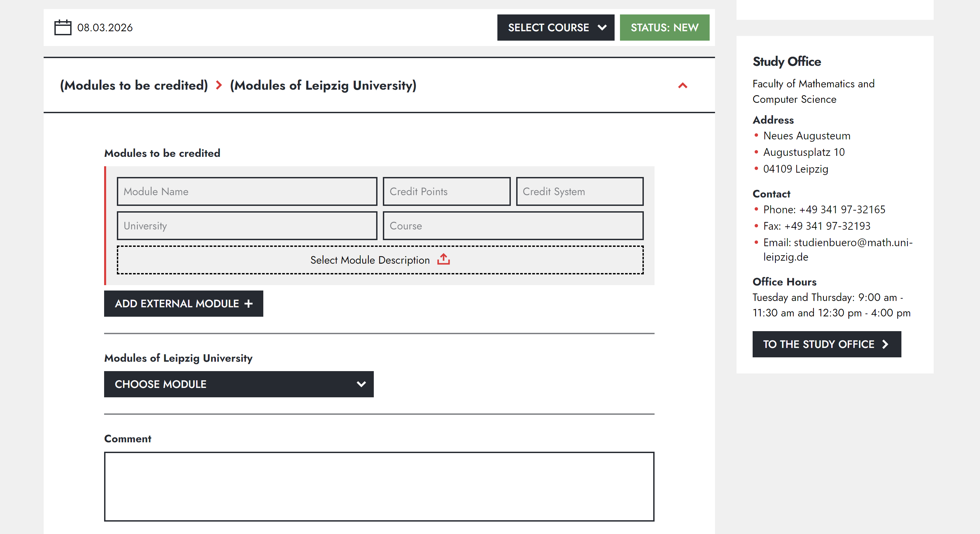Select the Credit System field

pyautogui.click(x=579, y=191)
